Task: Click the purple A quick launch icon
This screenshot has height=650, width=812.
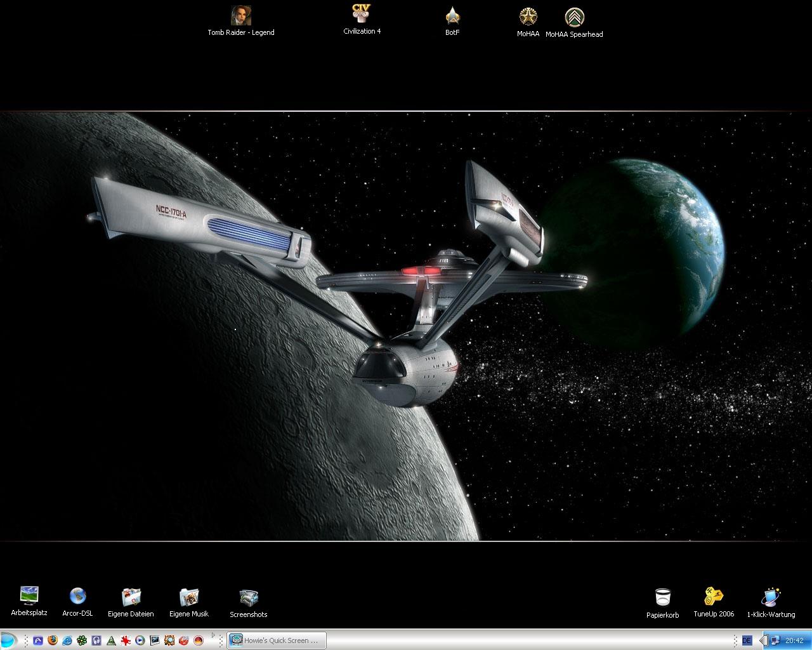Action: pyautogui.click(x=38, y=640)
